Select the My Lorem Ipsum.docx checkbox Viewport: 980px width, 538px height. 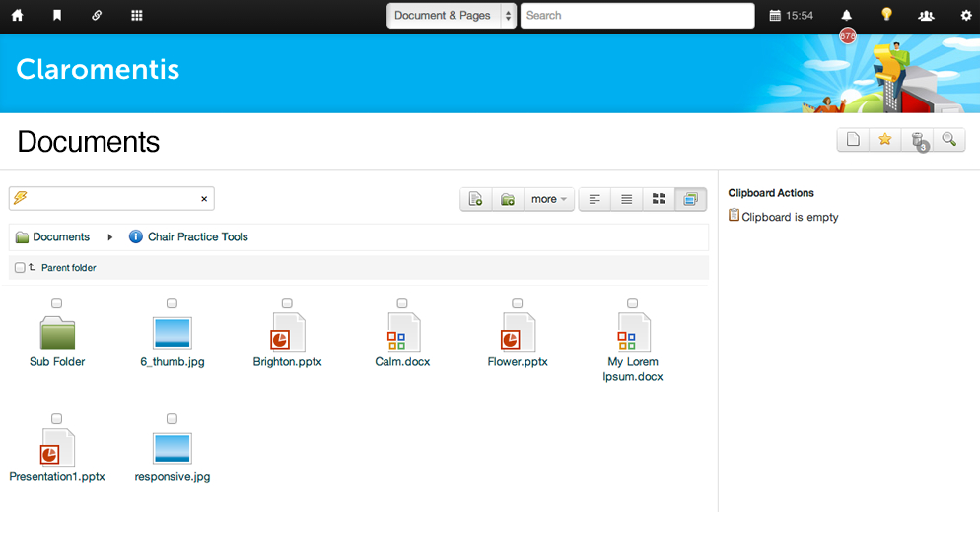[633, 303]
